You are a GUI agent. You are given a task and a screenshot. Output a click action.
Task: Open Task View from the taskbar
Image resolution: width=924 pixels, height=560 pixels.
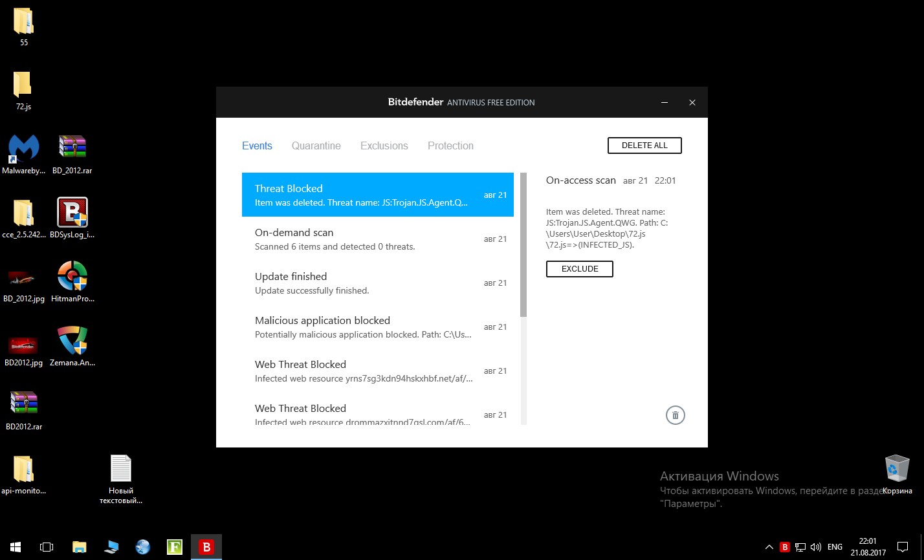coord(47,547)
